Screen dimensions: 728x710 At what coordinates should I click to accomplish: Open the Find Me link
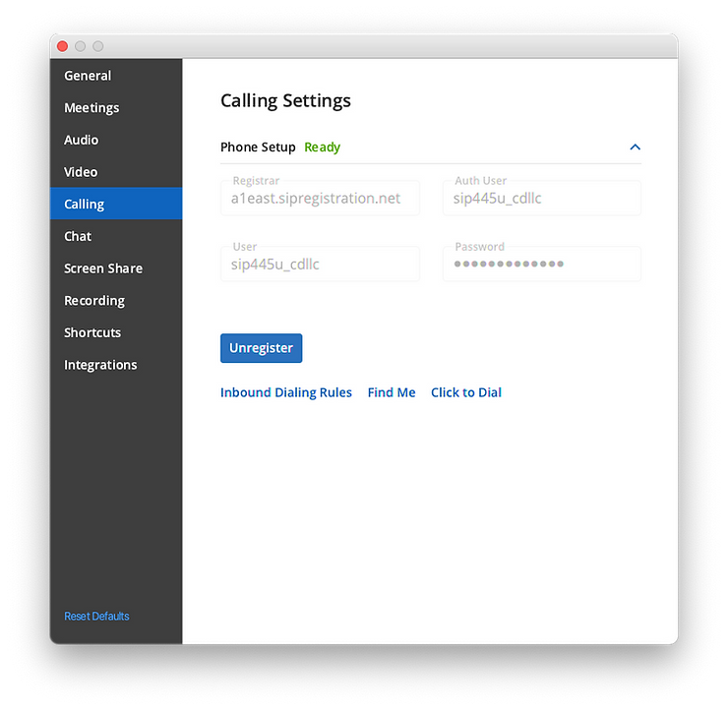392,392
